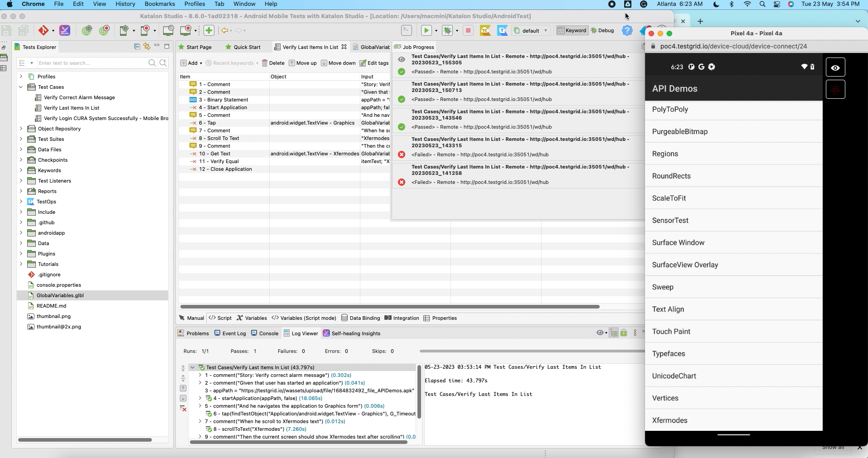
Task: Open the Event Log tab
Action: (230, 333)
